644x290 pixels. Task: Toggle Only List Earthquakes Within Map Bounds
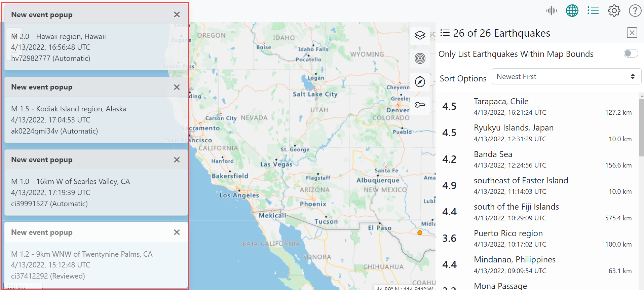(x=631, y=53)
